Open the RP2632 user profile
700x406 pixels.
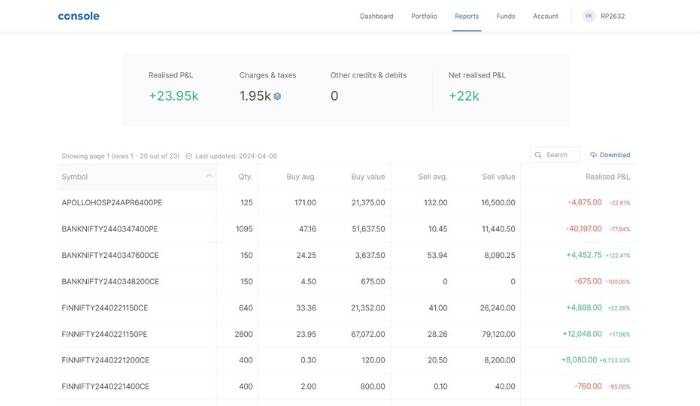[x=612, y=16]
